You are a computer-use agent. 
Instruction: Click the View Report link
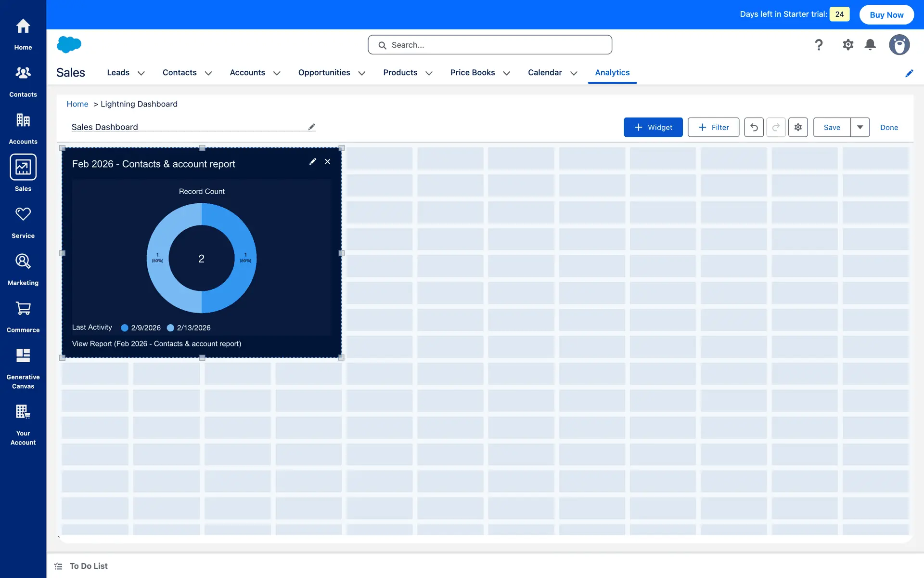[x=156, y=343]
